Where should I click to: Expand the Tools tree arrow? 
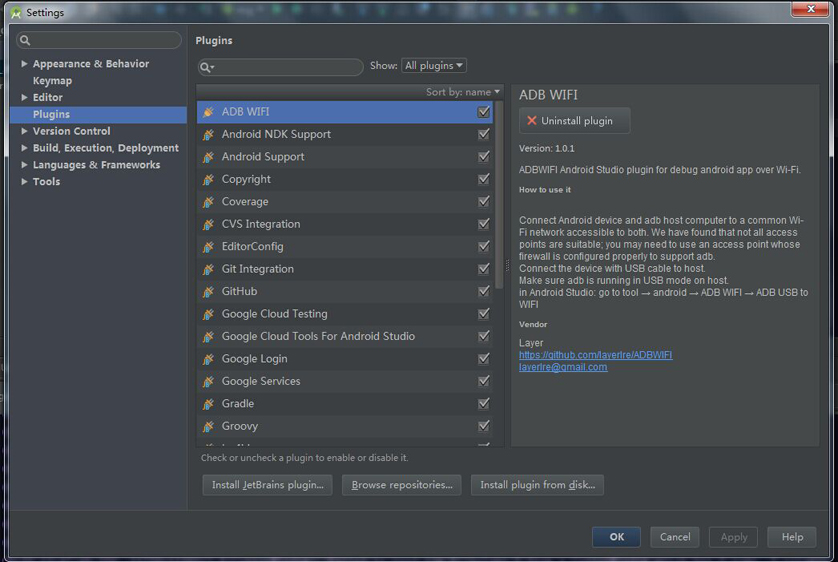pos(24,182)
